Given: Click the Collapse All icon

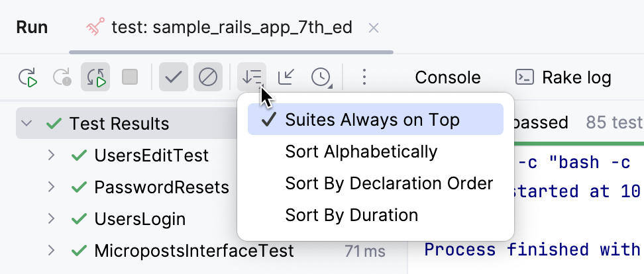Looking at the screenshot, I should tap(286, 77).
